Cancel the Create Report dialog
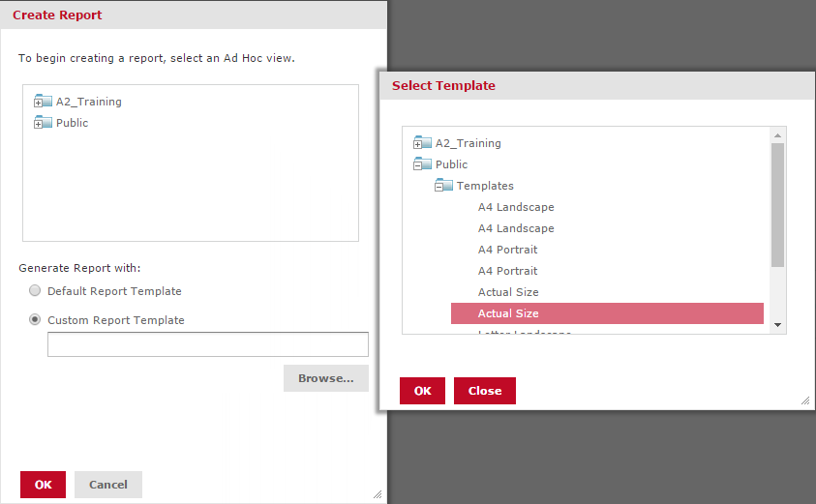 point(107,485)
